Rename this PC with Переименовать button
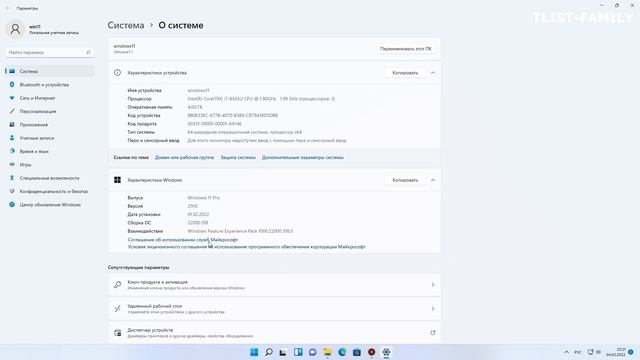The image size is (640, 360). coord(405,49)
